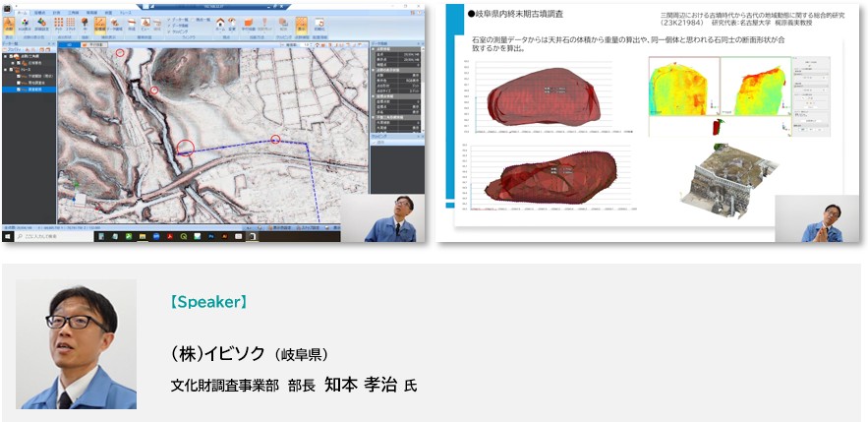Screen dimensions: 868x422
Task: Select the highlighted 陰影図 shading icon
Action: 99,24
